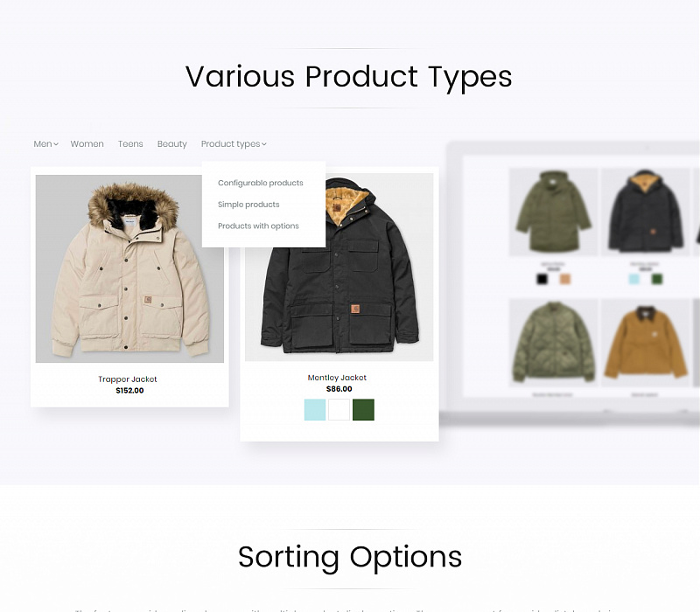This screenshot has width=700, height=612.
Task: Open the Teens menu item
Action: tap(130, 143)
